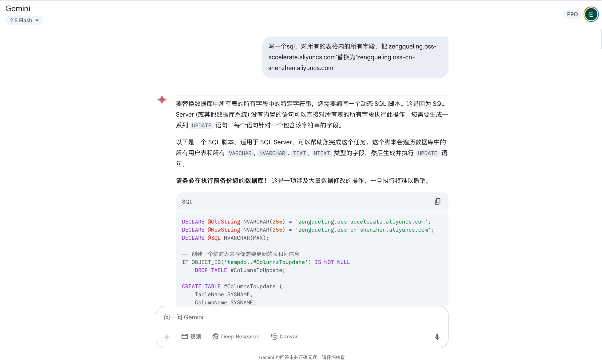Viewport: 602px width, 364px height.
Task: Activate Deep Research mode
Action: click(x=236, y=337)
